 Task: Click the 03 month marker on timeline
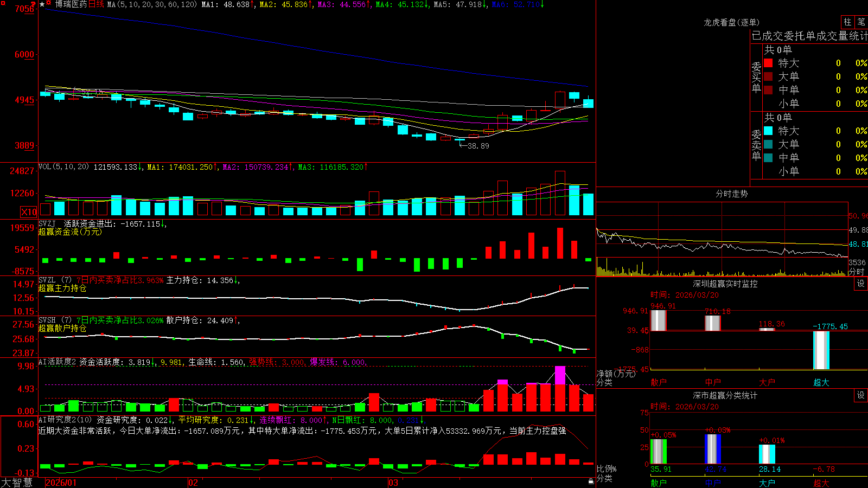393,483
